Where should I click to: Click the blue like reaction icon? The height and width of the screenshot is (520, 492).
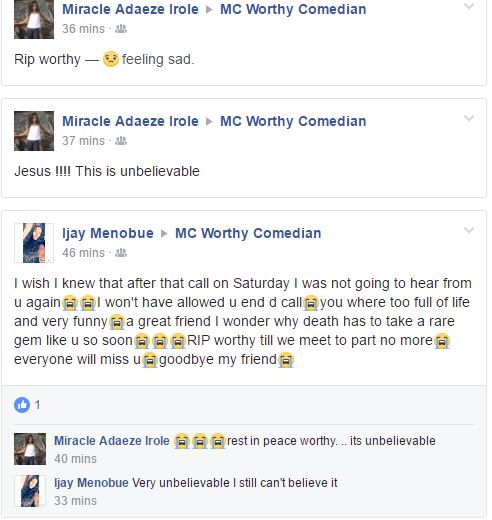22,405
